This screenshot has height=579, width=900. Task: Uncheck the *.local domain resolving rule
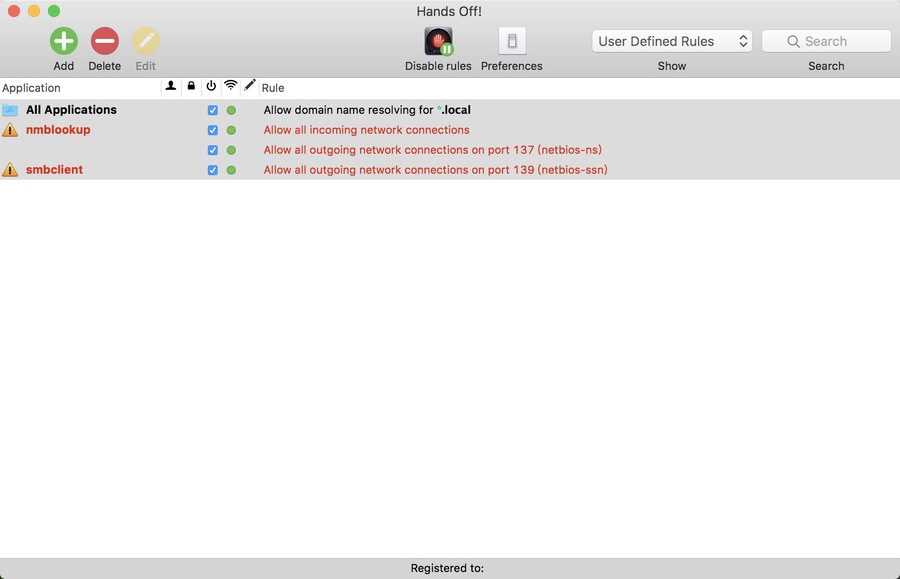(212, 110)
